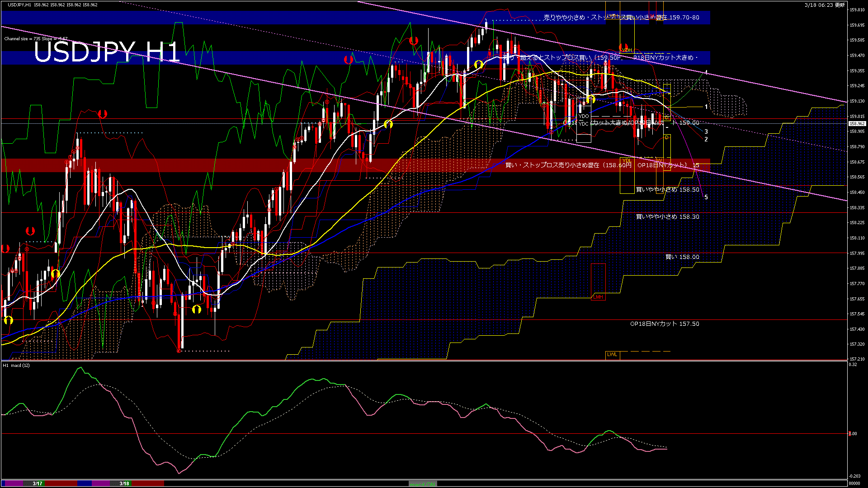
Task: Click the H1 macd (12) indicator label
Action: click(16, 365)
